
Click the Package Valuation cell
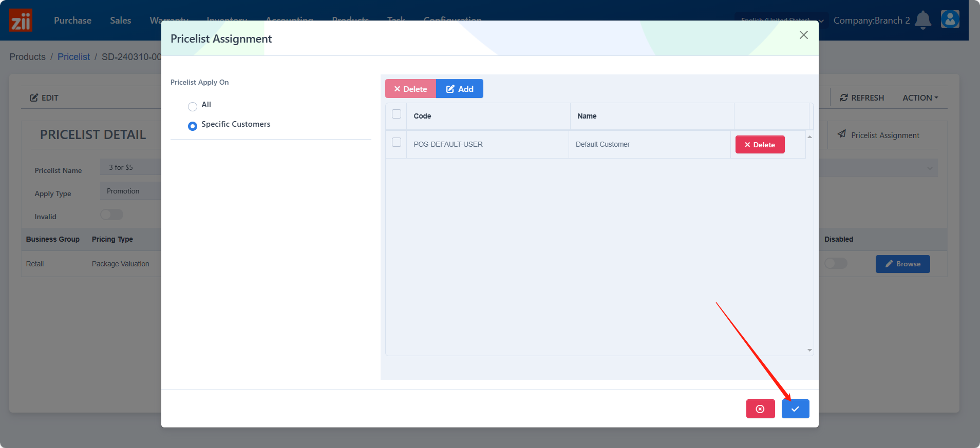121,264
